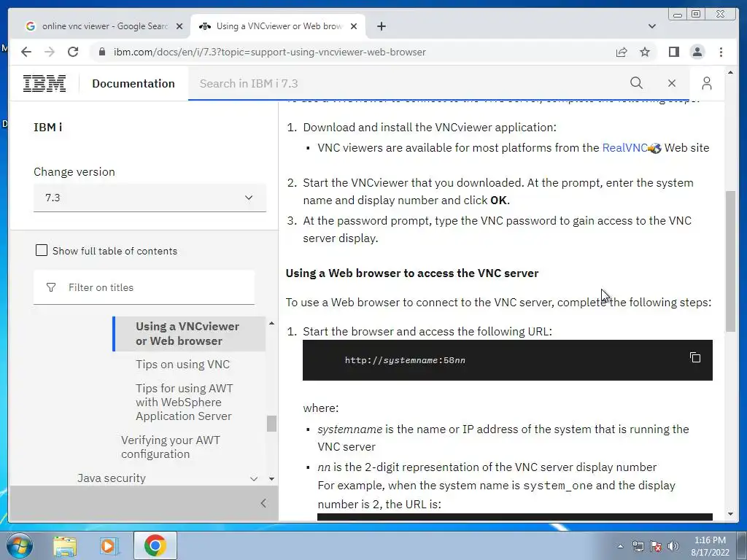This screenshot has height=560, width=747.
Task: Click the sidebar tree scrollbar thumb
Action: (x=271, y=424)
